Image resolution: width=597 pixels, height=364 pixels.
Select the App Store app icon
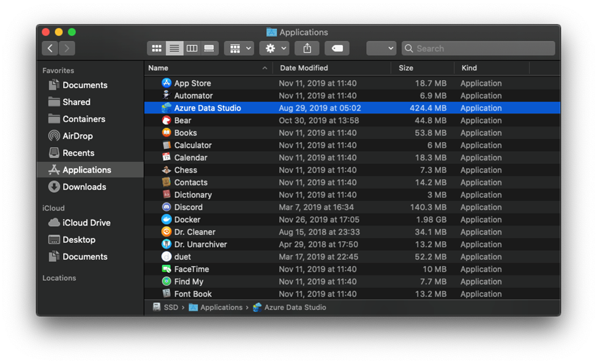click(x=167, y=83)
